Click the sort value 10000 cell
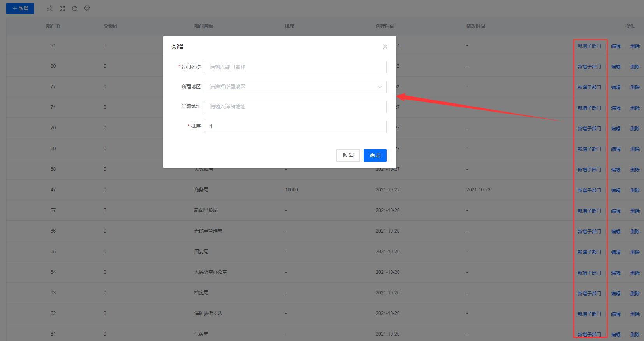Viewport: 644px width, 341px height. click(x=292, y=190)
